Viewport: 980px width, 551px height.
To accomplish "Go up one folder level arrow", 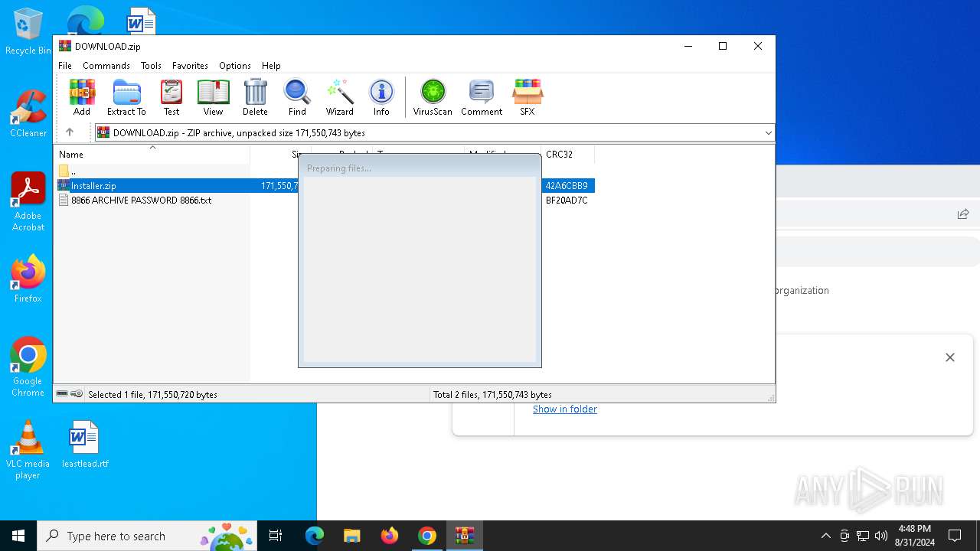I will [70, 132].
